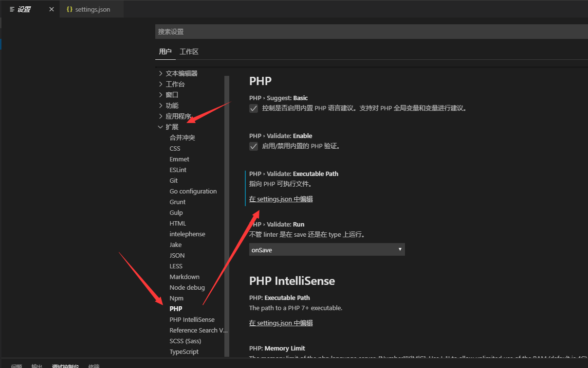
Task: Select PHP in the extensions list
Action: 176,309
